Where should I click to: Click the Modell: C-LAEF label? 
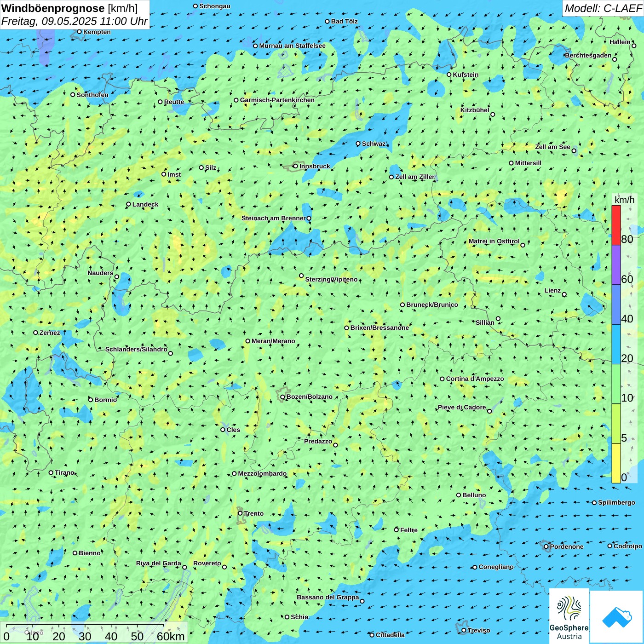[x=603, y=8]
